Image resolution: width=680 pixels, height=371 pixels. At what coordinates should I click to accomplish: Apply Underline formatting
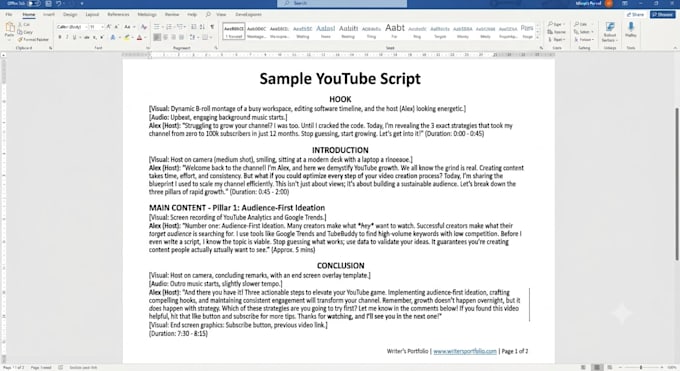pos(75,38)
